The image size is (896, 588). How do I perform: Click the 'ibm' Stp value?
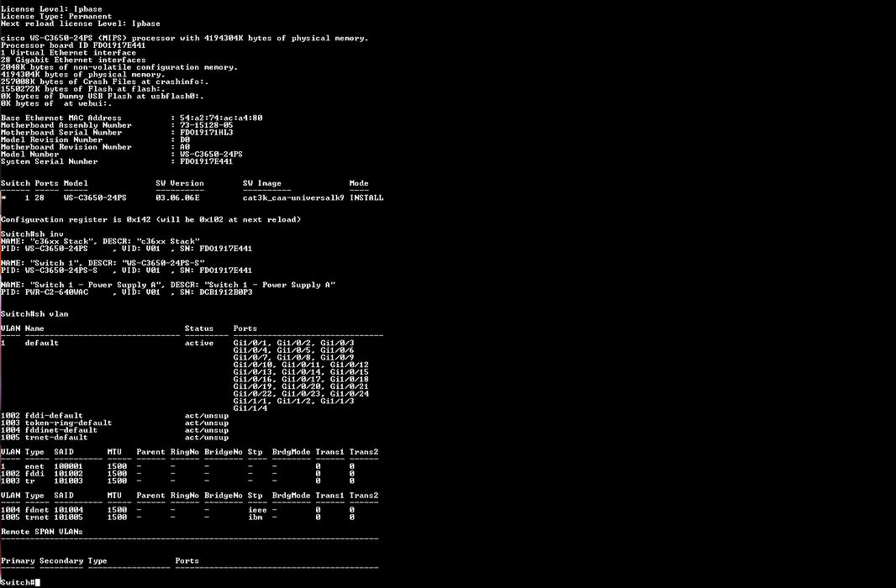click(x=255, y=517)
